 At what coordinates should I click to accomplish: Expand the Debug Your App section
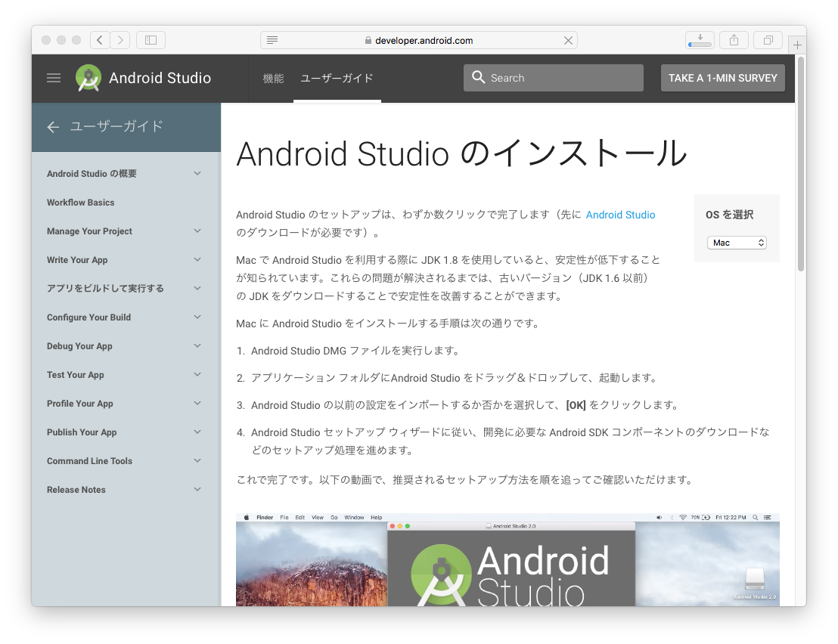click(x=197, y=346)
